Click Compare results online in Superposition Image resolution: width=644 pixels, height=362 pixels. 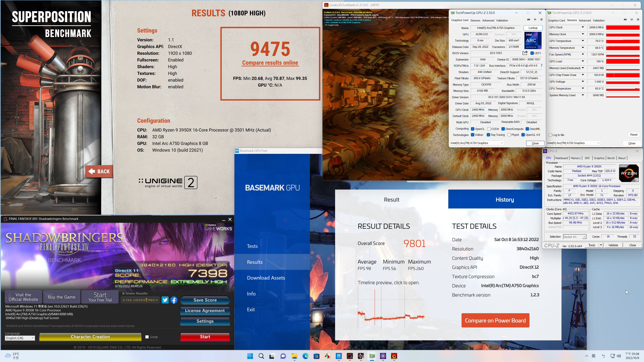click(x=270, y=63)
